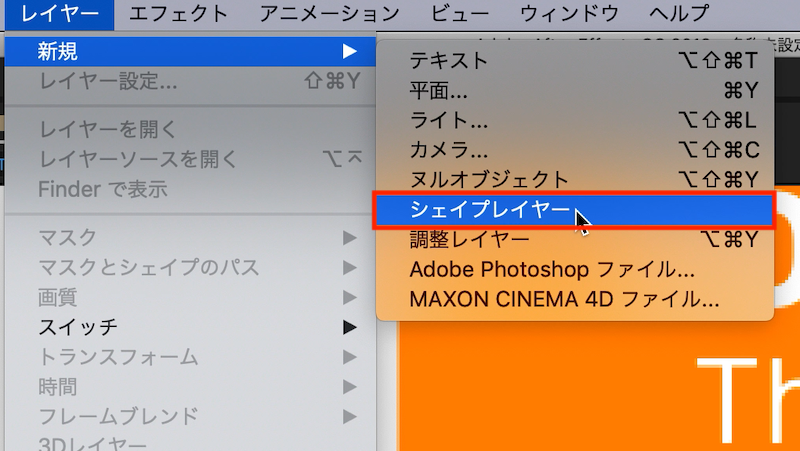
Task: Click the スイッチ submenu arrow
Action: pyautogui.click(x=349, y=326)
